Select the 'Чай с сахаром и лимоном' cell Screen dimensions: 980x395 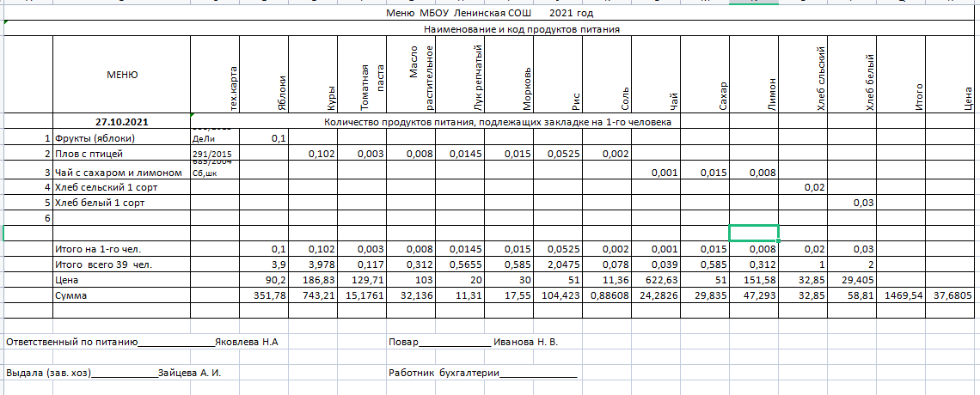pyautogui.click(x=118, y=173)
